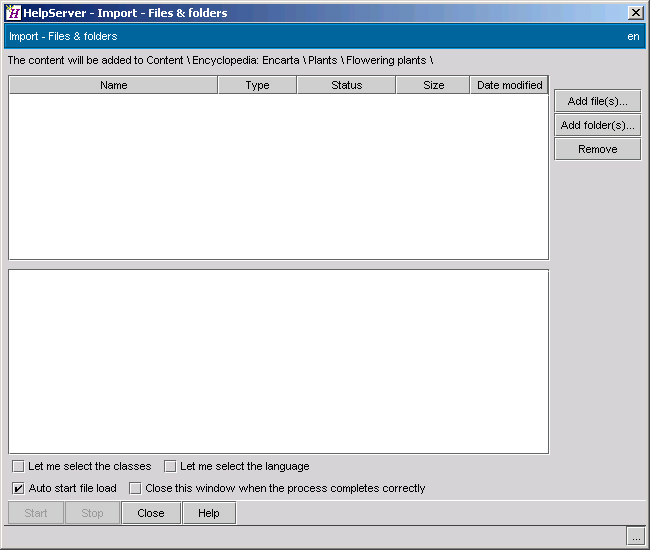Sort by the Type column header

[257, 85]
